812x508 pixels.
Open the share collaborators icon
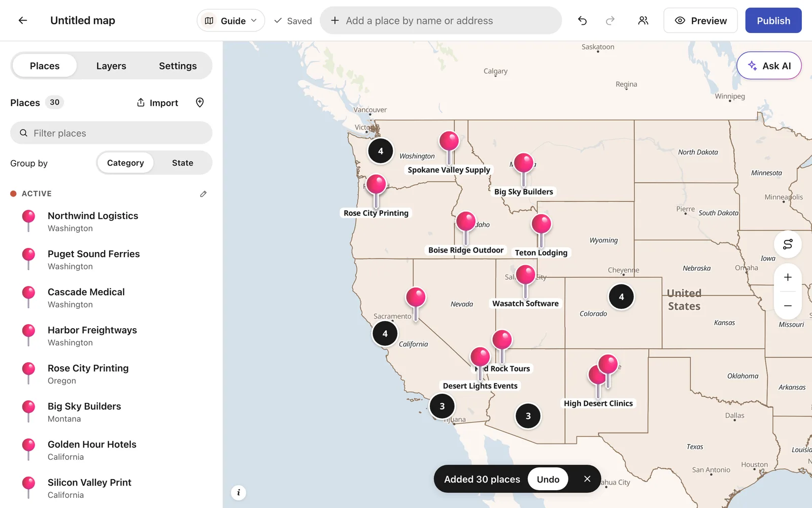click(x=643, y=20)
